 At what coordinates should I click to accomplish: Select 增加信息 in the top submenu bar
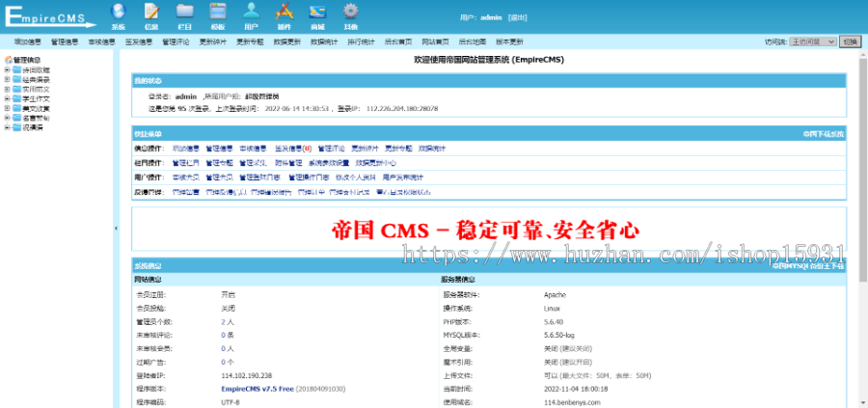(27, 41)
